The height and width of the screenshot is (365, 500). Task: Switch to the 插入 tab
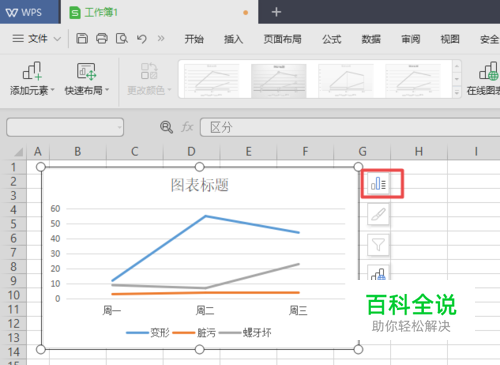click(233, 39)
